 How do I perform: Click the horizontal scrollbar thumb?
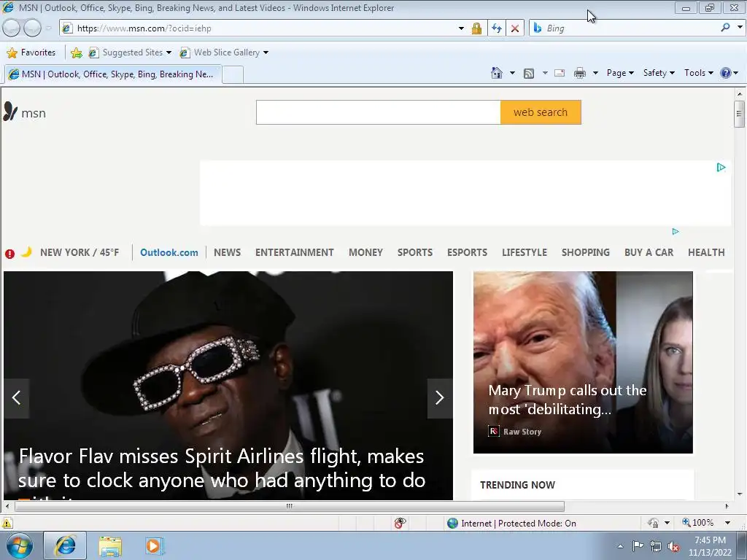289,506
